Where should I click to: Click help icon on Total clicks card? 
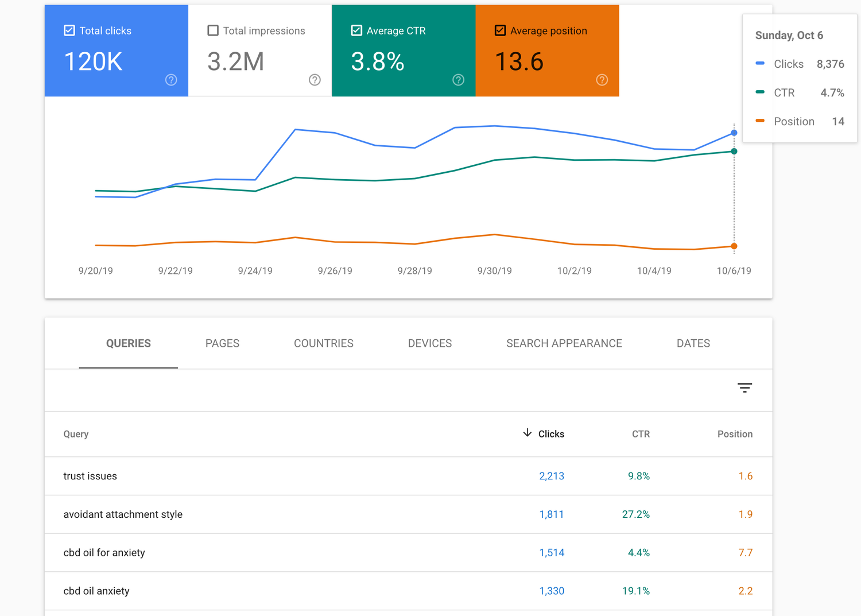(171, 80)
